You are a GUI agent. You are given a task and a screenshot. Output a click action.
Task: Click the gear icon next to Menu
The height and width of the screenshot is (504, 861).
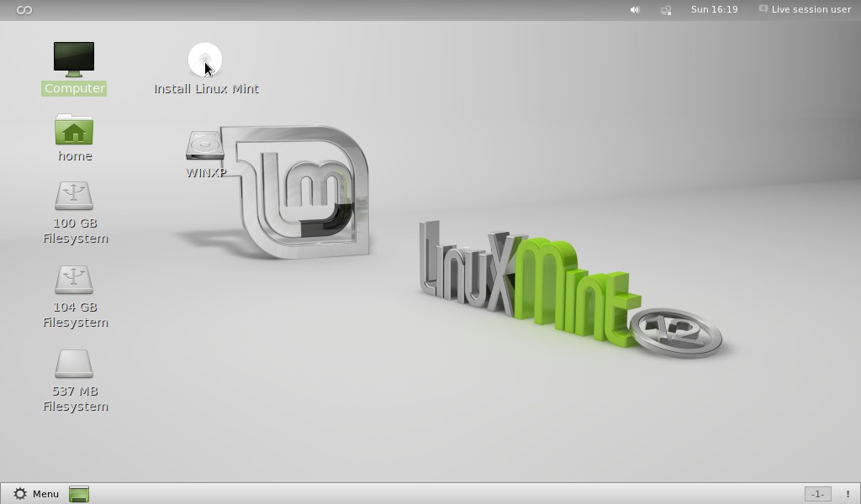pos(20,494)
